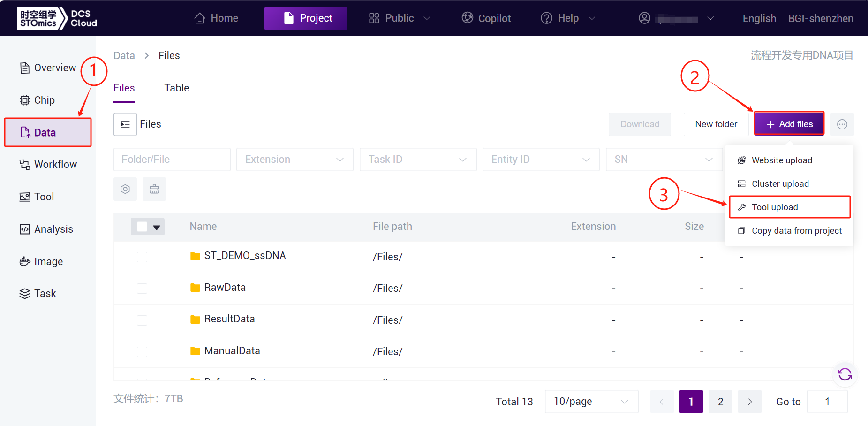The width and height of the screenshot is (868, 426).
Task: Open the RawData folder
Action: coord(225,287)
